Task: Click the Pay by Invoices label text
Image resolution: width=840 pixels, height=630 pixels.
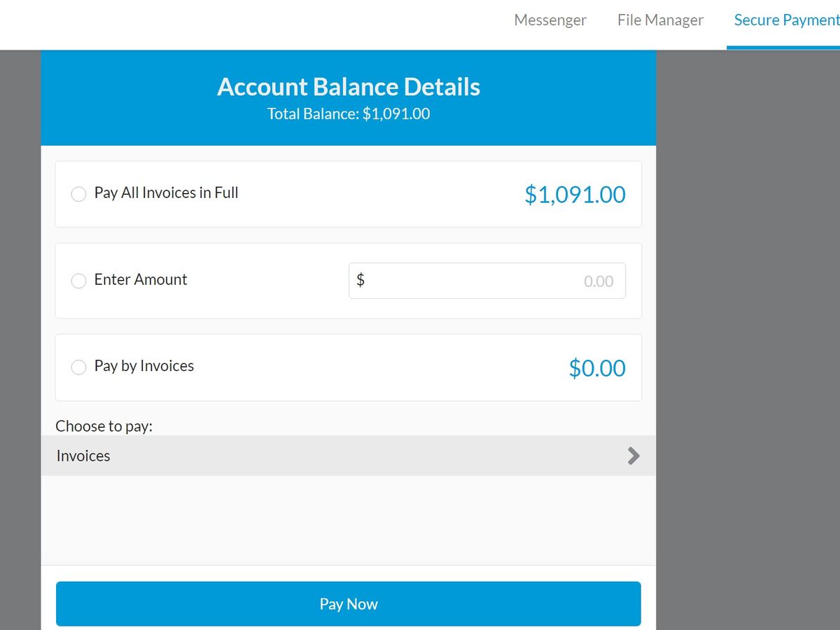Action: [x=143, y=365]
